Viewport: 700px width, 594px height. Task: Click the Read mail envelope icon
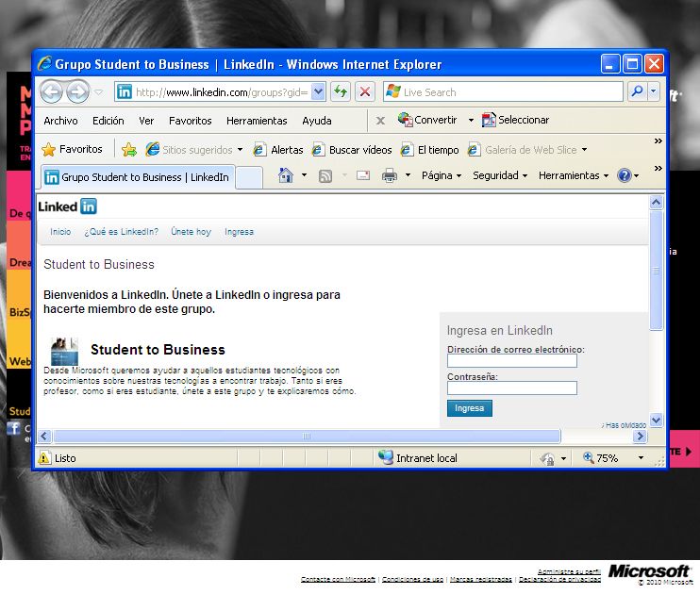[x=363, y=175]
